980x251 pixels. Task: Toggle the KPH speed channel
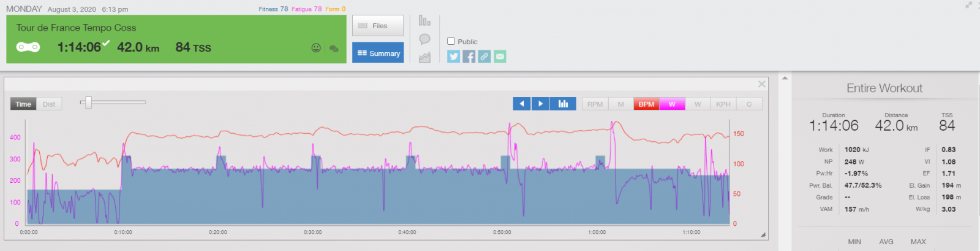pyautogui.click(x=723, y=104)
